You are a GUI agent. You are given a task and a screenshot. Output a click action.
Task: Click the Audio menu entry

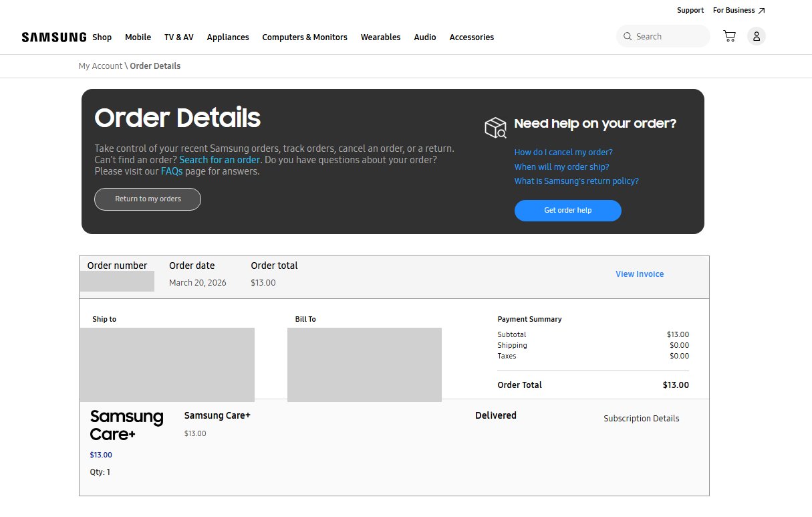[x=424, y=37]
